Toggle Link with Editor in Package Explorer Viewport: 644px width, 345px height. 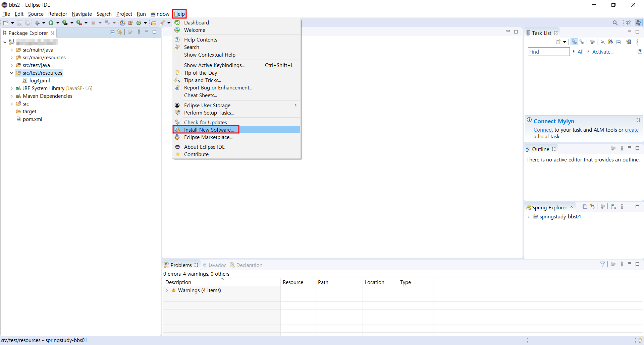point(120,32)
